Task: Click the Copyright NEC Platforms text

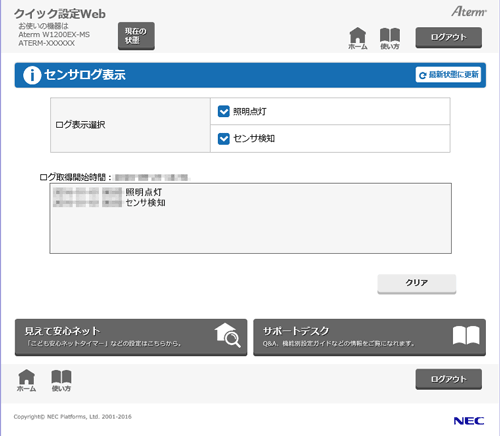Action: pyautogui.click(x=73, y=417)
